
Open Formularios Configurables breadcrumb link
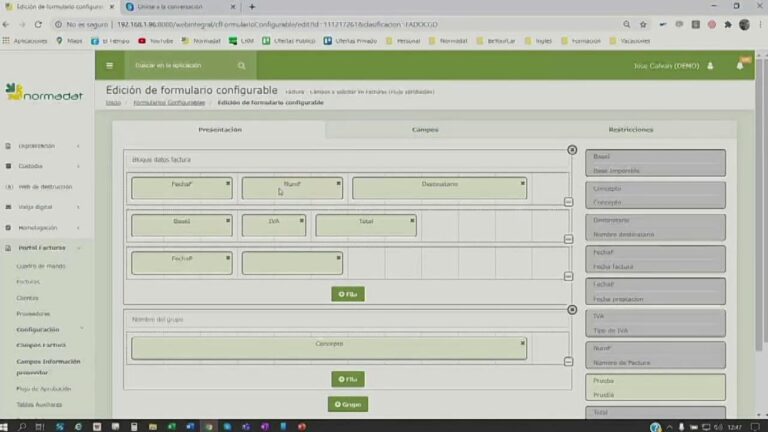pyautogui.click(x=169, y=102)
